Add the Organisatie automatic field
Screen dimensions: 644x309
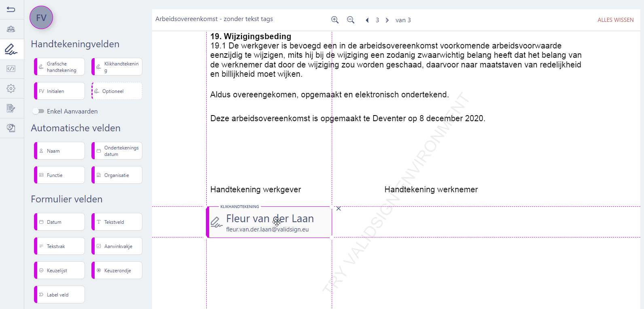click(117, 175)
